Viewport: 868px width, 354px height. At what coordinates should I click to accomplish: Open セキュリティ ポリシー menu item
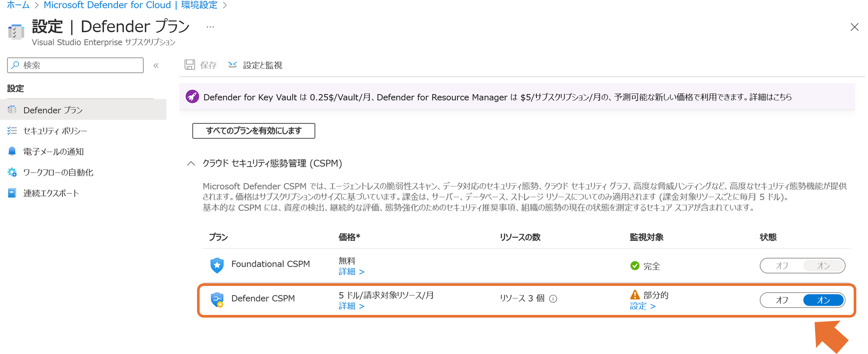click(55, 131)
